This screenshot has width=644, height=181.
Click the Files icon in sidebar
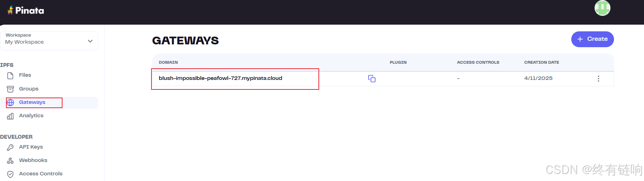click(10, 75)
